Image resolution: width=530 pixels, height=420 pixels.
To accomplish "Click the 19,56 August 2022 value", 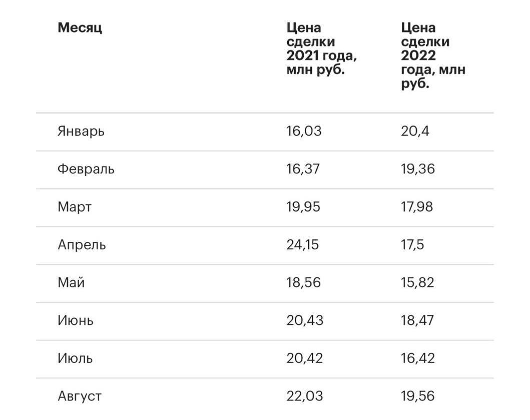I will pyautogui.click(x=418, y=396).
